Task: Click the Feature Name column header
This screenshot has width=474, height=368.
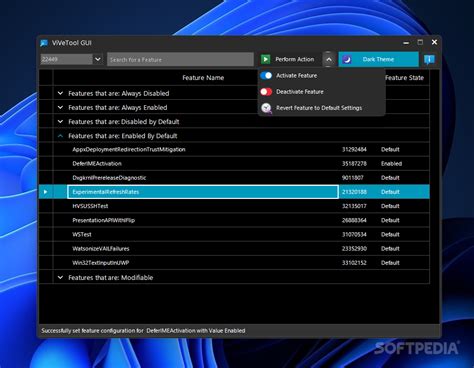Action: [x=203, y=78]
